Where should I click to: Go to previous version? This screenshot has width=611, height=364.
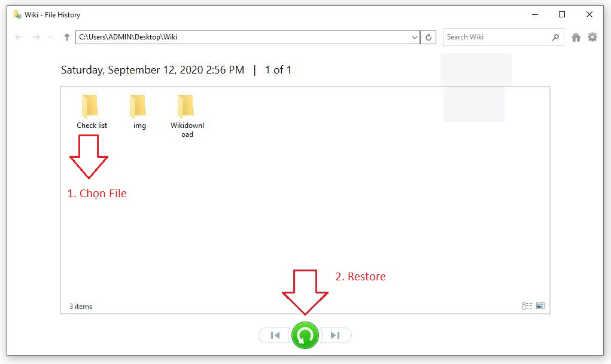tap(275, 335)
